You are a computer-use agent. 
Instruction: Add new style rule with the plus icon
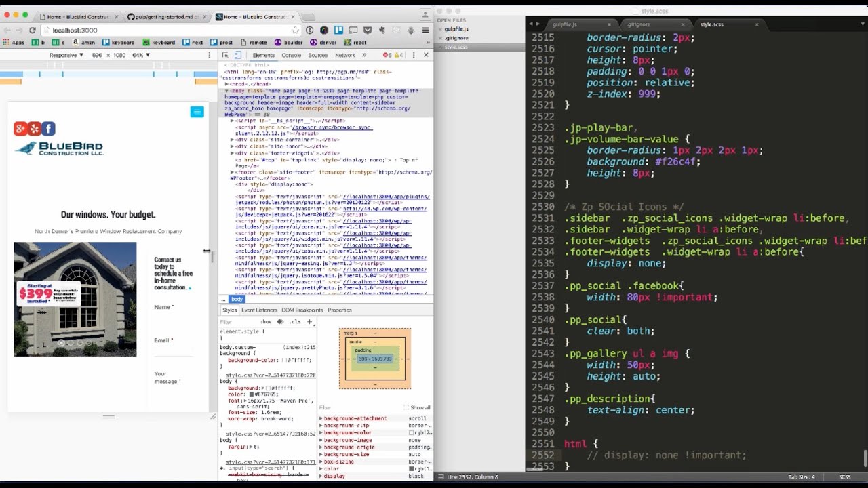pyautogui.click(x=310, y=322)
